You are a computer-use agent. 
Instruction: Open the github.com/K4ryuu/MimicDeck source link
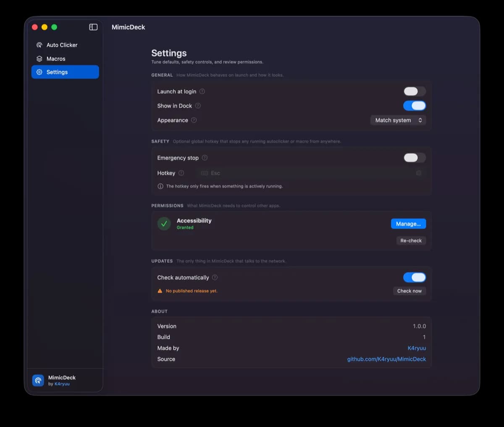coord(386,359)
